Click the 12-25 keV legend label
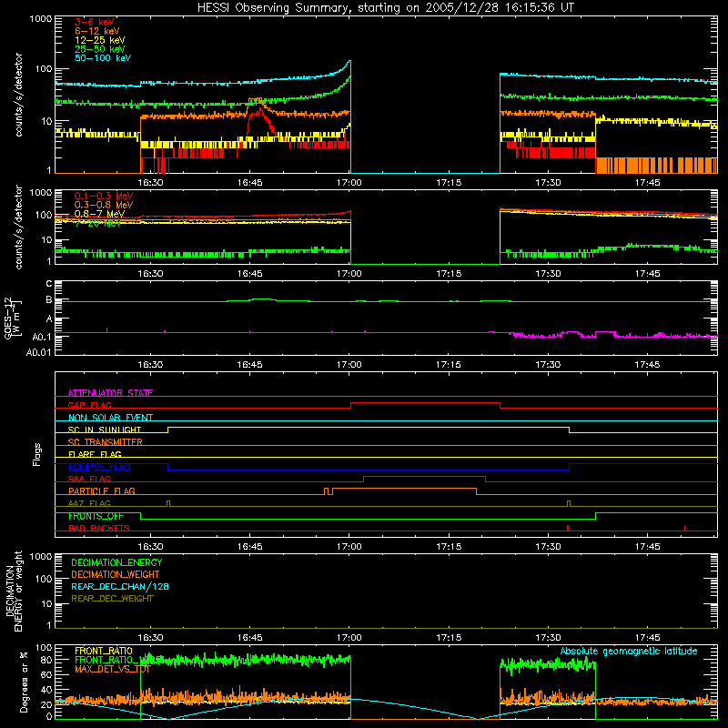Image resolution: width=728 pixels, height=728 pixels. pyautogui.click(x=100, y=40)
